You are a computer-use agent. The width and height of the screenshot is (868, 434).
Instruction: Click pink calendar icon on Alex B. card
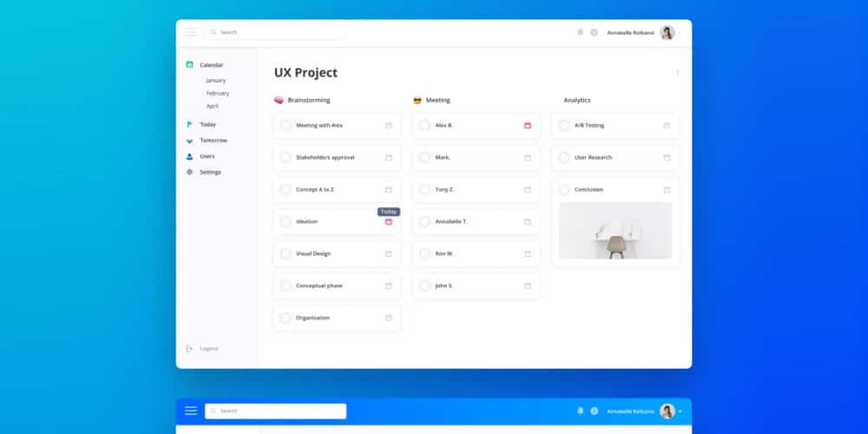click(528, 126)
